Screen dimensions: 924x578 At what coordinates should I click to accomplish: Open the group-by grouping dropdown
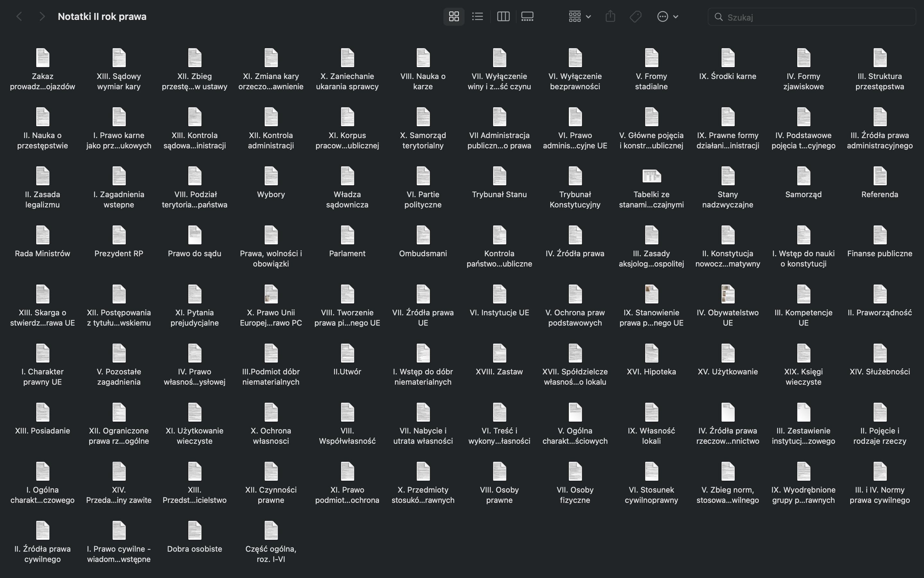(x=580, y=16)
